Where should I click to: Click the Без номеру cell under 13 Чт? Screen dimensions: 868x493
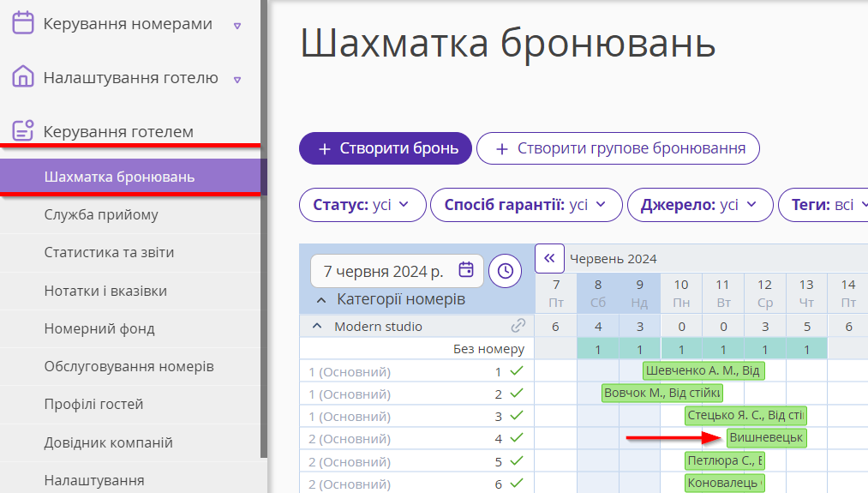pos(806,349)
